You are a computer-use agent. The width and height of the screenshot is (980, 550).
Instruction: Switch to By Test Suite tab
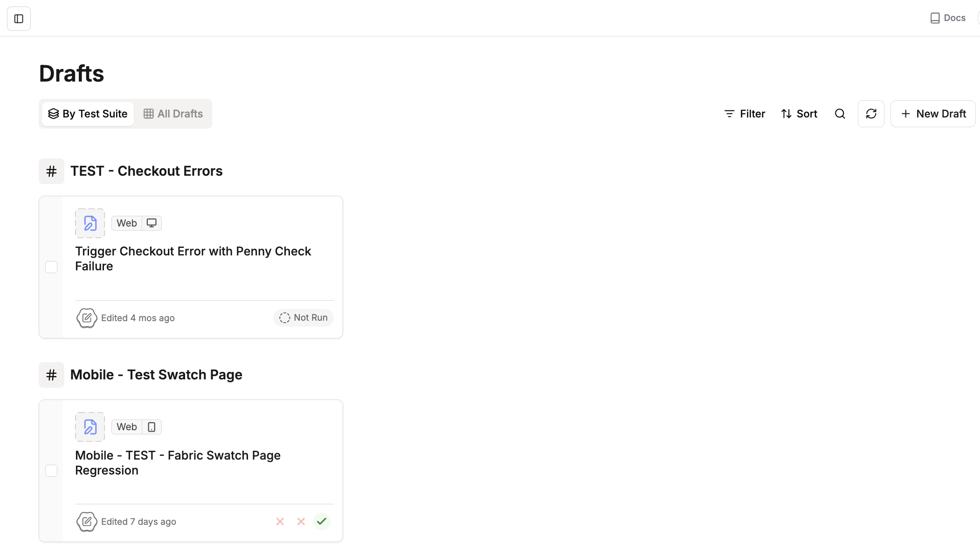(88, 114)
